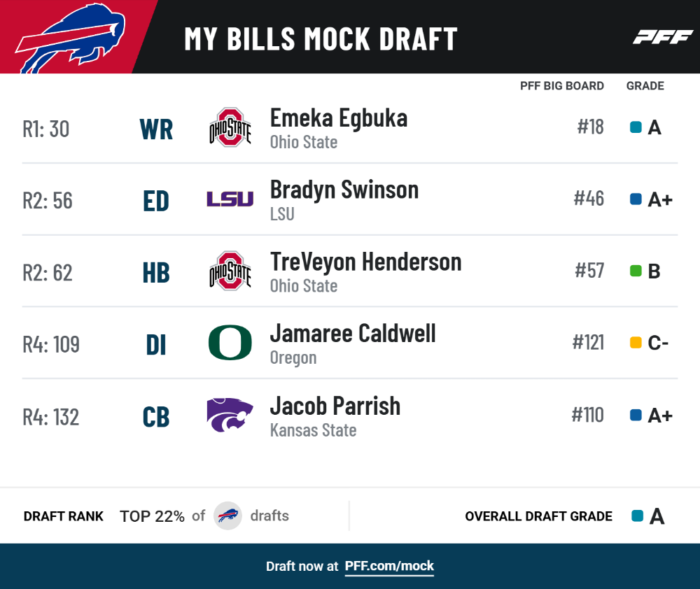
Task: Click the yellow C- grade swatch for Caldwell
Action: [636, 343]
